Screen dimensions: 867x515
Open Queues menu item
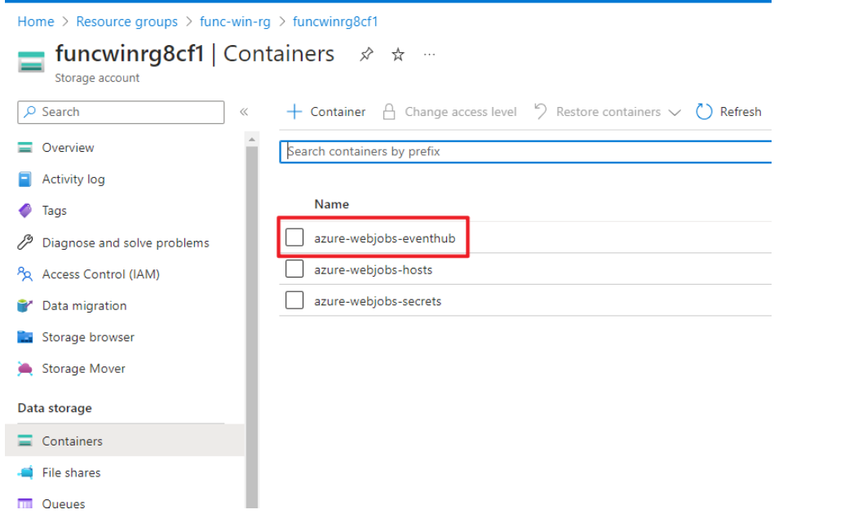[64, 504]
